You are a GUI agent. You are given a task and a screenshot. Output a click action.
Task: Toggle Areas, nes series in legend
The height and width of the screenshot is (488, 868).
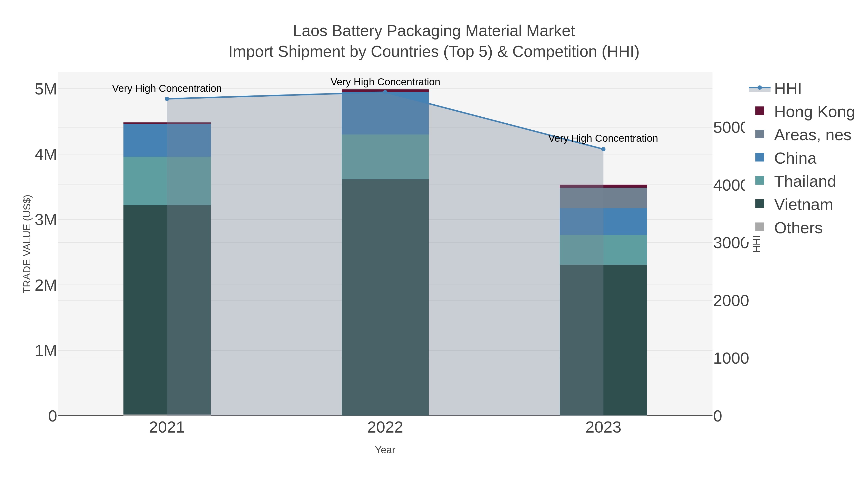click(x=803, y=135)
